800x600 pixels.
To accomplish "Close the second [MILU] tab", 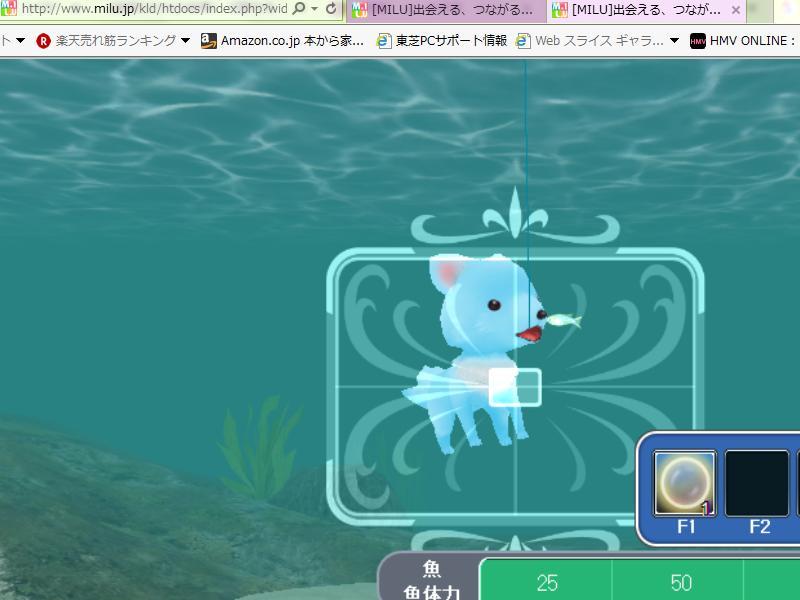I will coord(736,10).
